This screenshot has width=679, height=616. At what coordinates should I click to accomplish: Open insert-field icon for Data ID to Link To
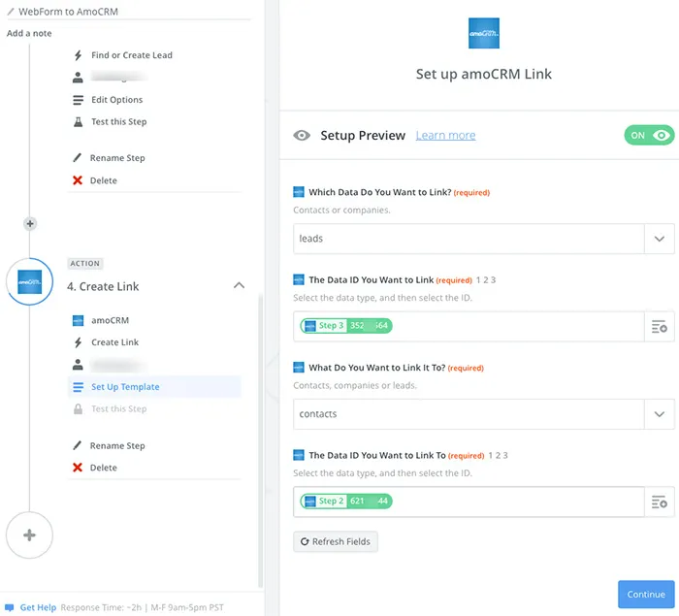659,503
